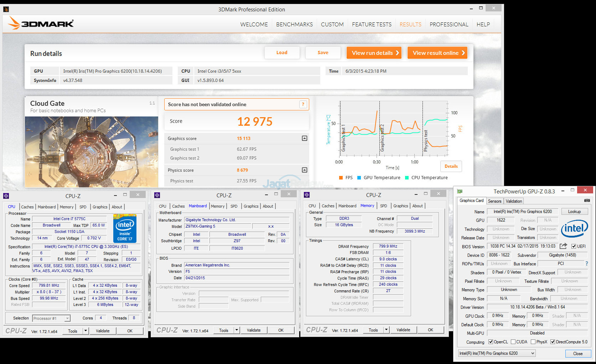Click the score validation help question icon
The width and height of the screenshot is (596, 364).
[x=303, y=104]
